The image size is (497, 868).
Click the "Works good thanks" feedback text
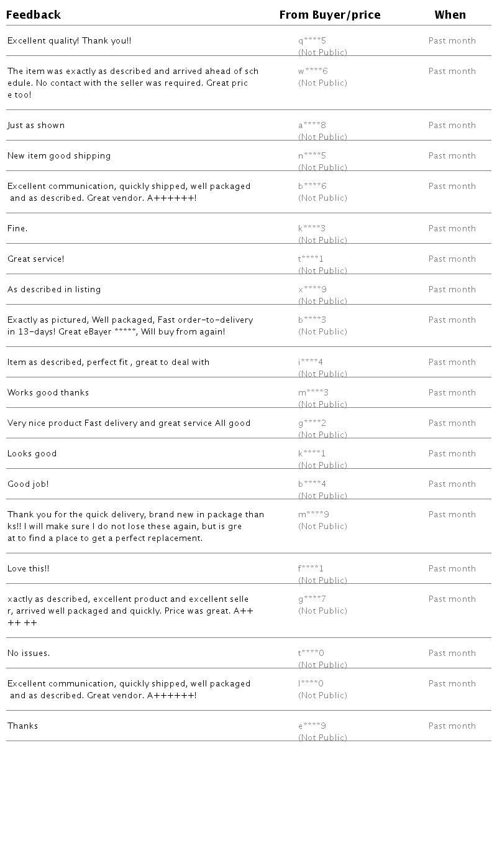(x=48, y=393)
